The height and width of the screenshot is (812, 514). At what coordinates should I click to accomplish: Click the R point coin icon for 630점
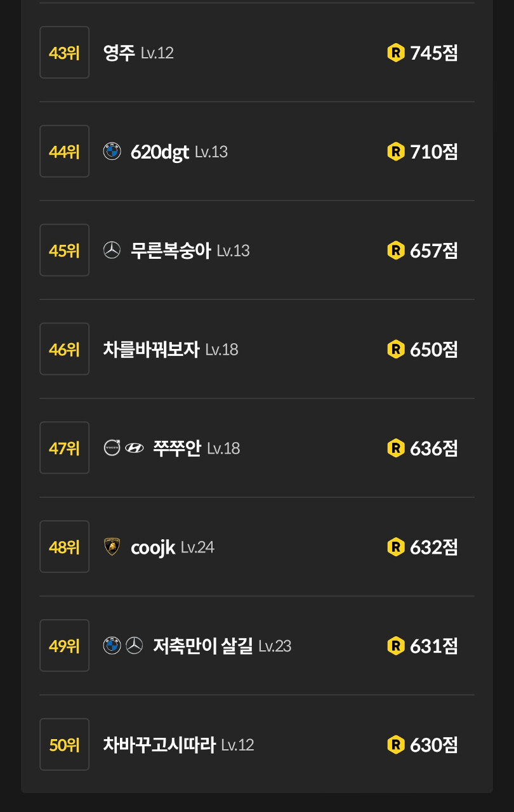coord(396,745)
